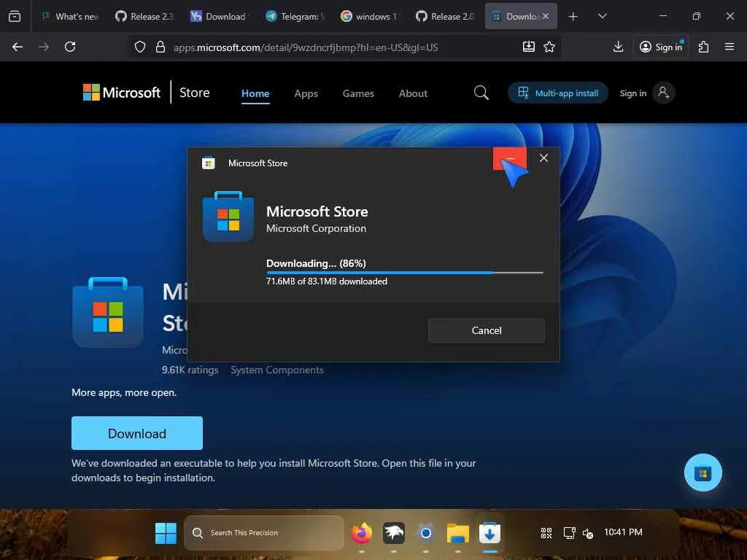Image resolution: width=747 pixels, height=560 pixels.
Task: Expand the list all tabs chevron
Action: click(x=602, y=16)
